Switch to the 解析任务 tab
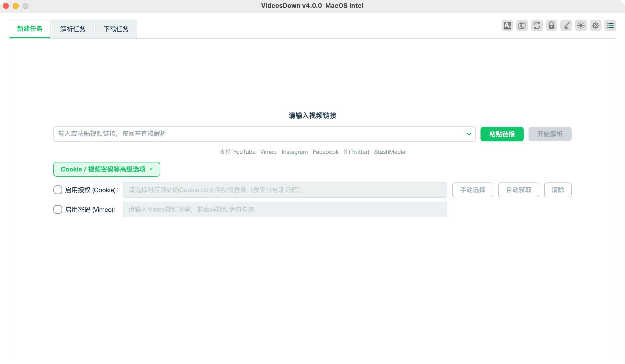Viewport: 625px width, 364px height. click(73, 29)
